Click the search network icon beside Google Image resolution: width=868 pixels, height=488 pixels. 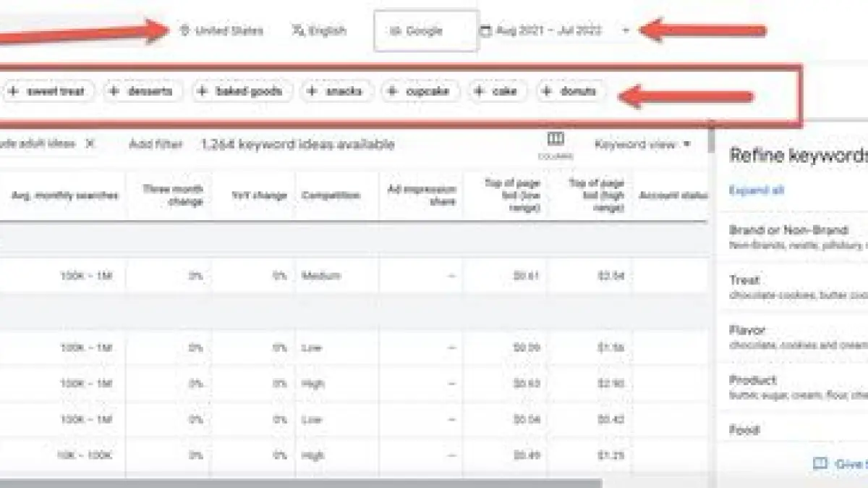tap(395, 31)
